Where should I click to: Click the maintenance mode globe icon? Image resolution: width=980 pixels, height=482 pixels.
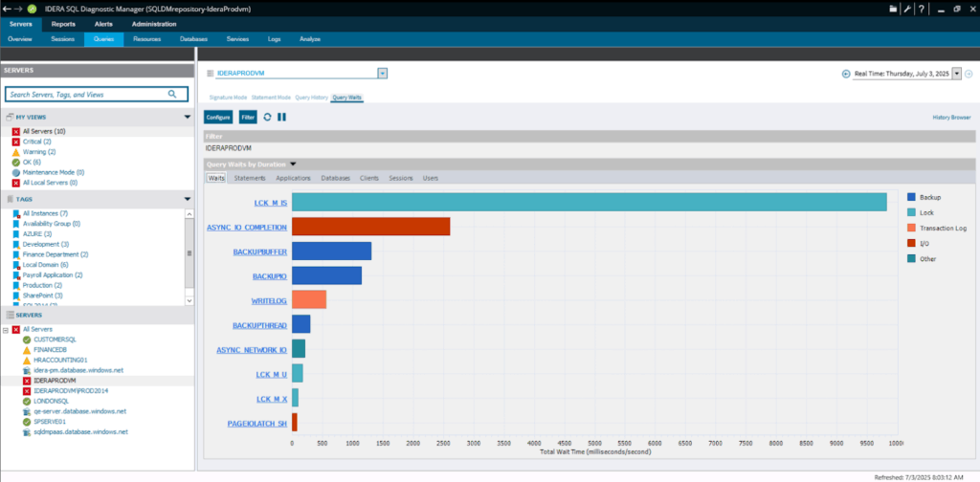point(16,172)
